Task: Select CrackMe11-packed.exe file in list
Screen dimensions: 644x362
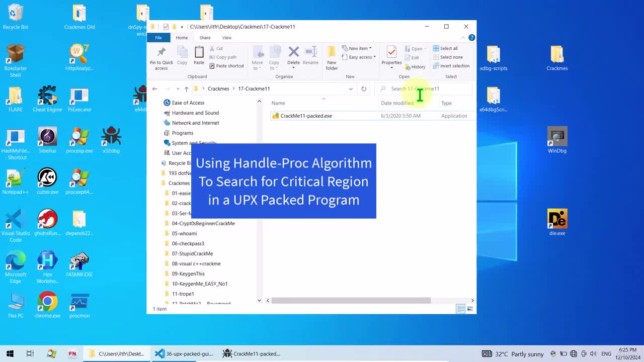Action: 306,116
